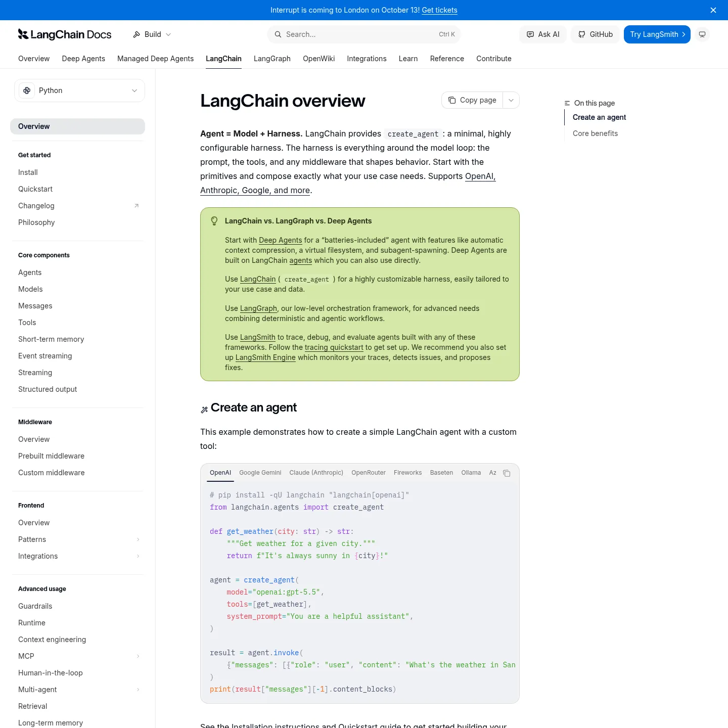The width and height of the screenshot is (728, 728).
Task: Click the Create an agent heading anchor icon
Action: coord(204,409)
